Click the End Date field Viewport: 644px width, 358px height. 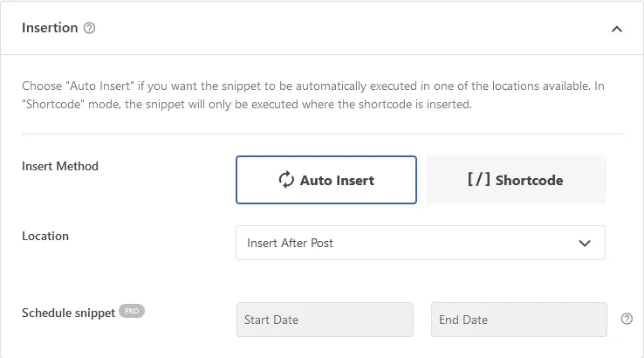518,320
